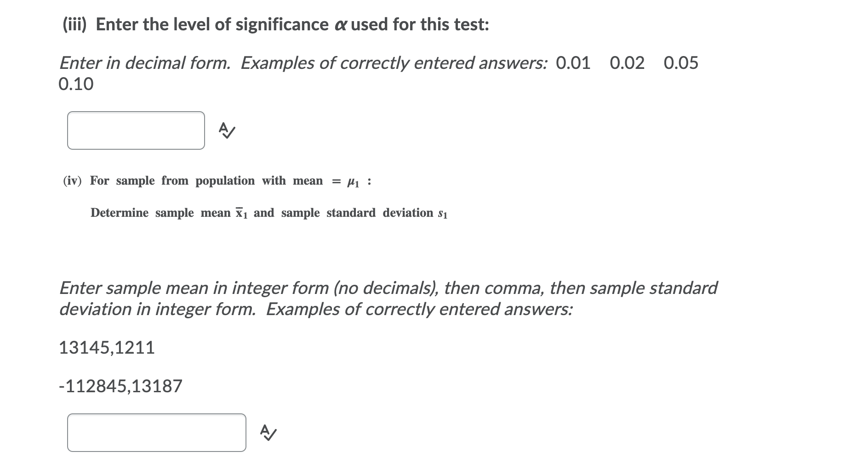Click the example value 0.10
The width and height of the screenshot is (868, 474).
tap(76, 84)
